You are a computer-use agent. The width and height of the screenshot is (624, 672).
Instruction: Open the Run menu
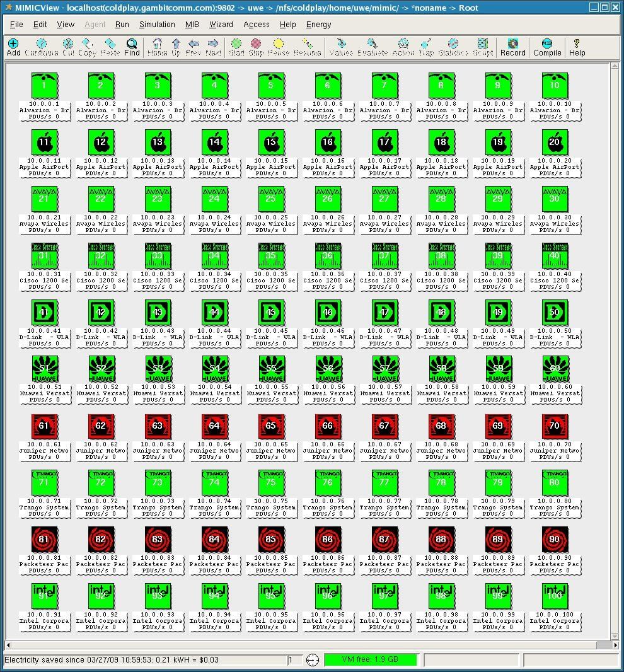pyautogui.click(x=122, y=25)
